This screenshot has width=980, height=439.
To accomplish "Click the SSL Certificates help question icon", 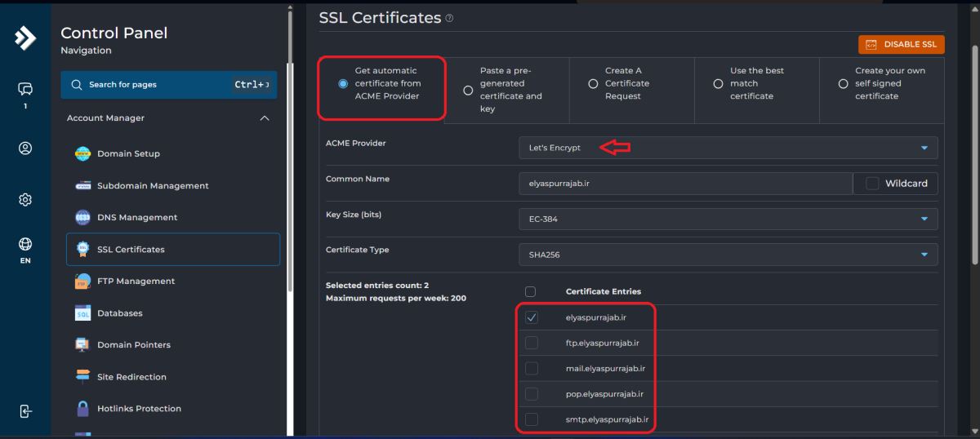I will pyautogui.click(x=450, y=18).
